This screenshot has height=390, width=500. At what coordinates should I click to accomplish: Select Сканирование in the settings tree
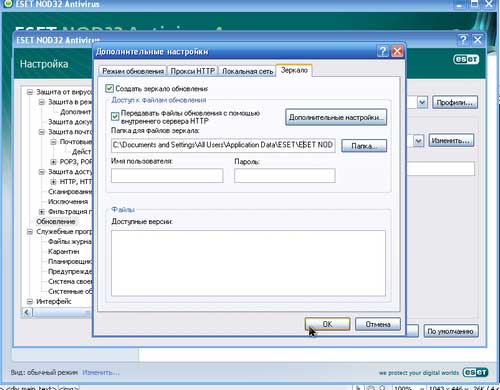click(x=70, y=192)
